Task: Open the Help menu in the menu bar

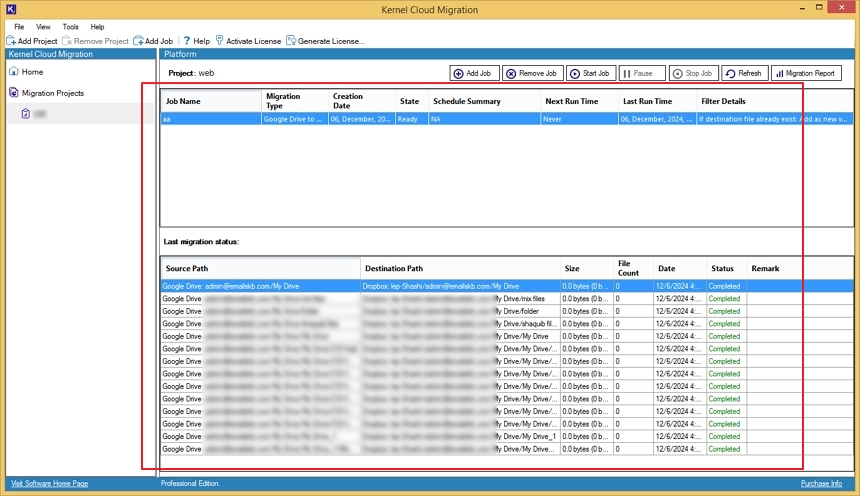Action: [97, 26]
